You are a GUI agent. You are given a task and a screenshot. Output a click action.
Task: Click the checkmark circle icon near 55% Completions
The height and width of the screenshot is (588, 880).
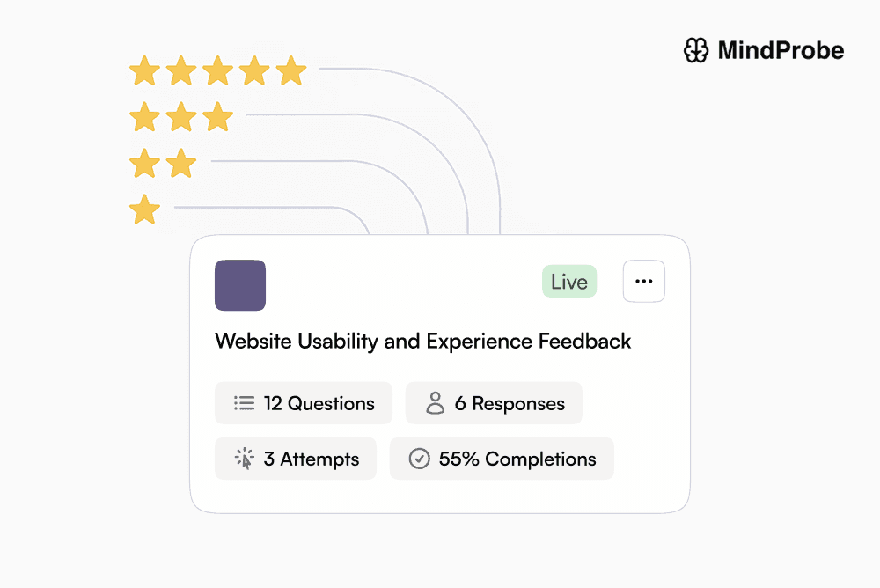click(x=420, y=458)
